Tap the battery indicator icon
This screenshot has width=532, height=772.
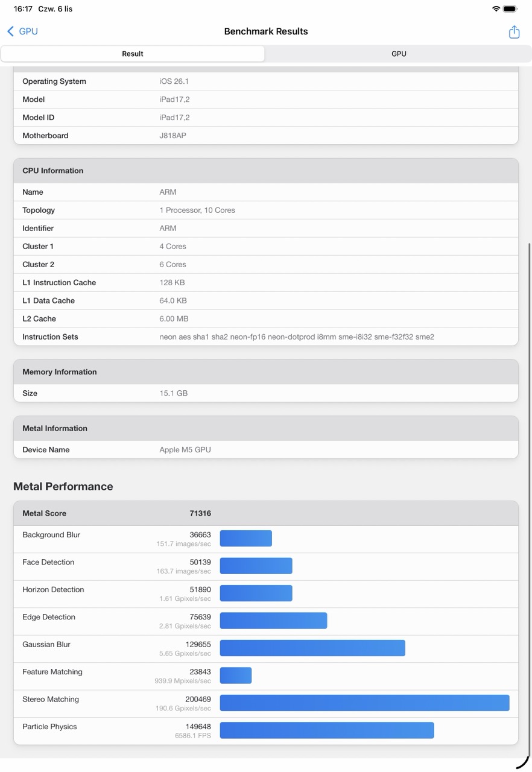pyautogui.click(x=510, y=9)
